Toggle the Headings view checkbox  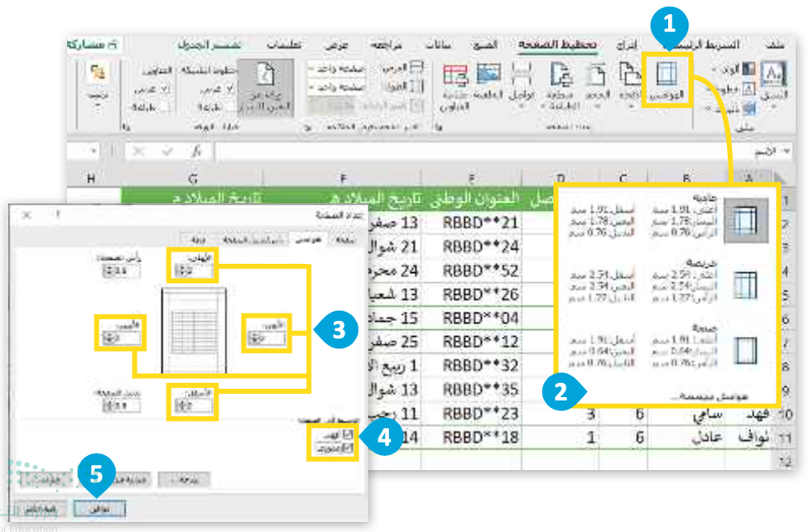click(x=165, y=89)
